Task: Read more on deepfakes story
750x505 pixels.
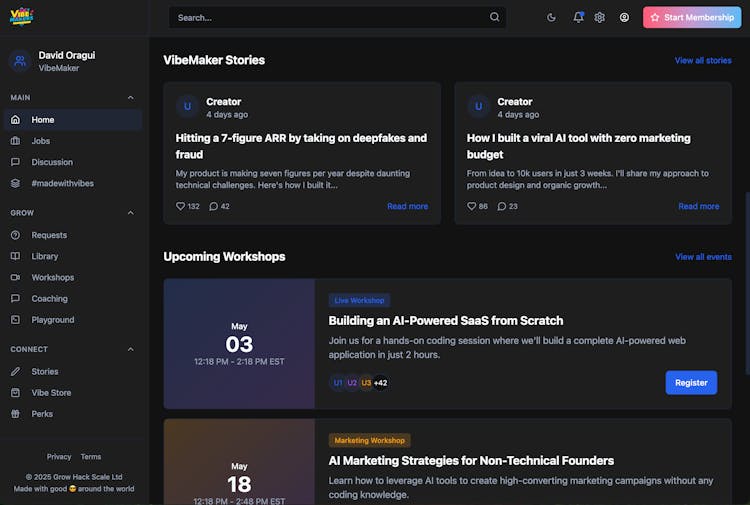Action: [408, 206]
